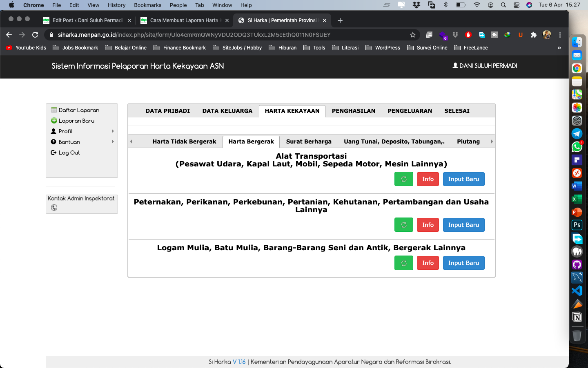
Task: Click the browser address bar URL
Action: click(x=194, y=35)
